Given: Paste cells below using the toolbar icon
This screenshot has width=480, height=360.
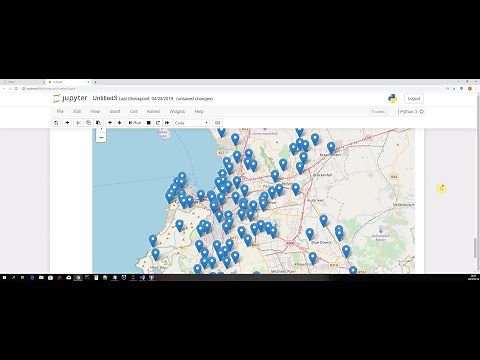Looking at the screenshot, I should (98, 123).
